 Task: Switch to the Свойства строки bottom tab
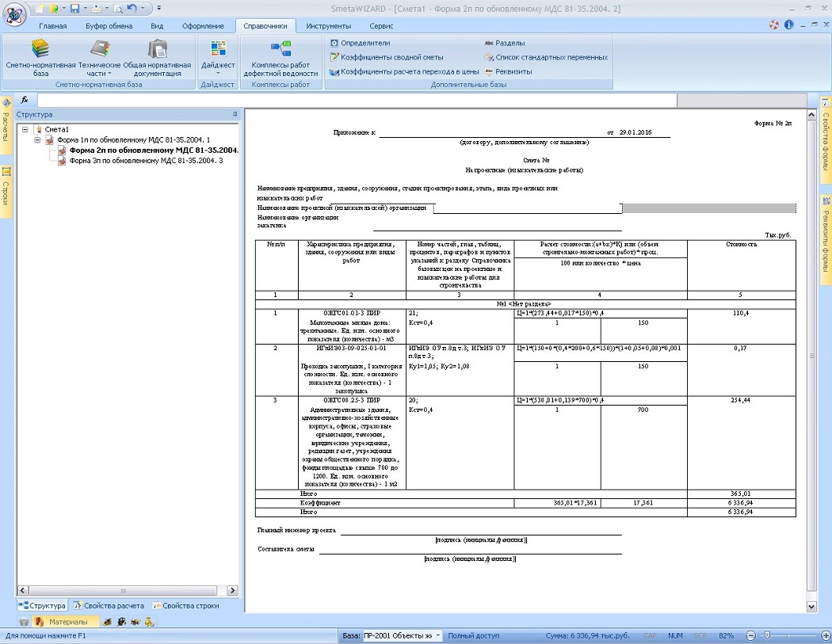click(185, 606)
